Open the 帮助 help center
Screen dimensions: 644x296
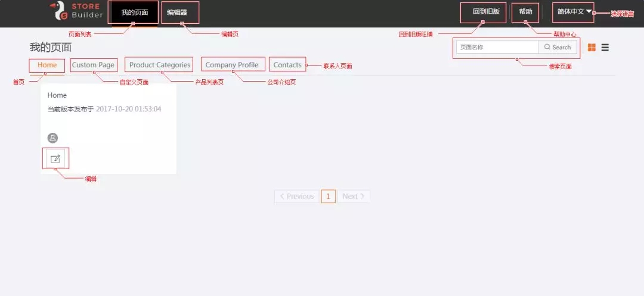525,12
